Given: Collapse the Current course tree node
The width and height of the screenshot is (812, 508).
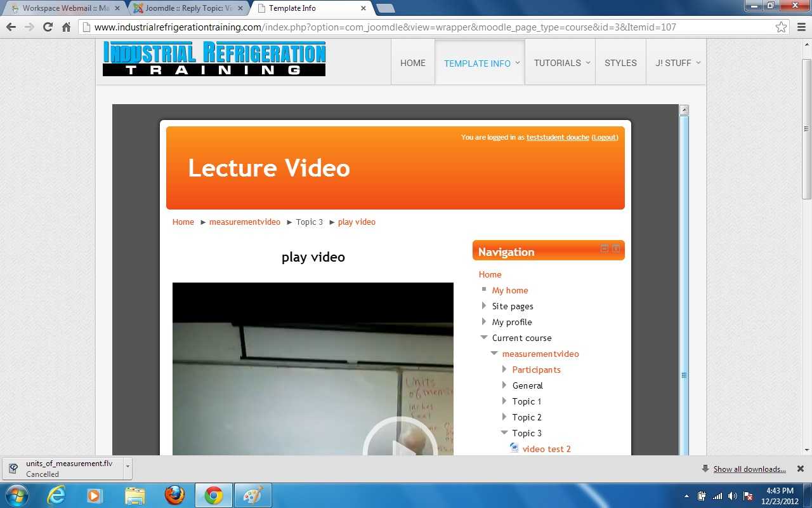Looking at the screenshot, I should 484,338.
